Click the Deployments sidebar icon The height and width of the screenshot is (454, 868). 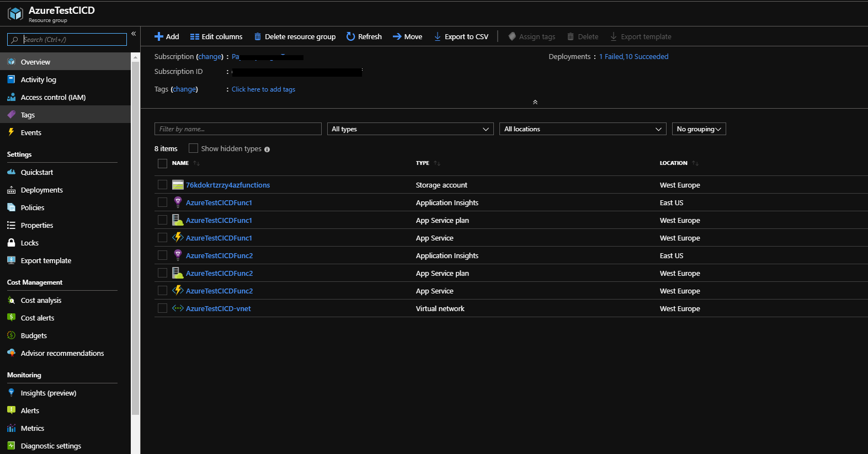(11, 190)
